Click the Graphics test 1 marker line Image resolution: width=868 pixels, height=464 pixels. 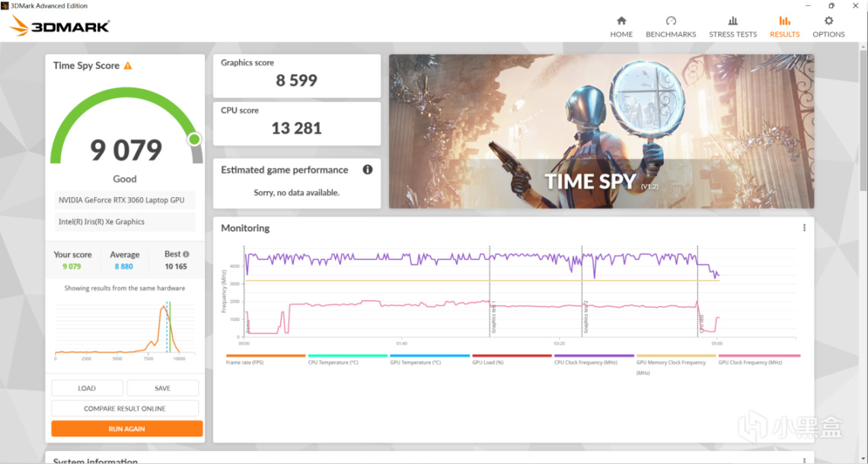tap(490, 291)
